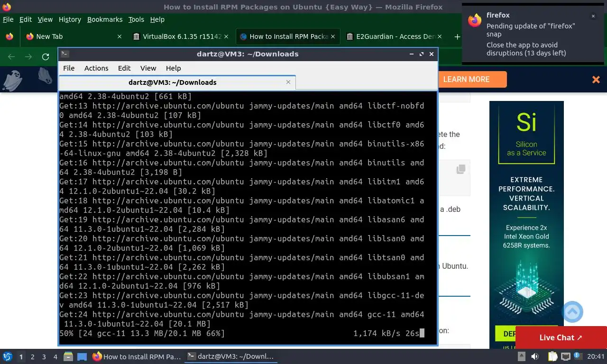Click the Silicon as a Service ad
The height and width of the screenshot is (364, 607).
tap(526, 225)
